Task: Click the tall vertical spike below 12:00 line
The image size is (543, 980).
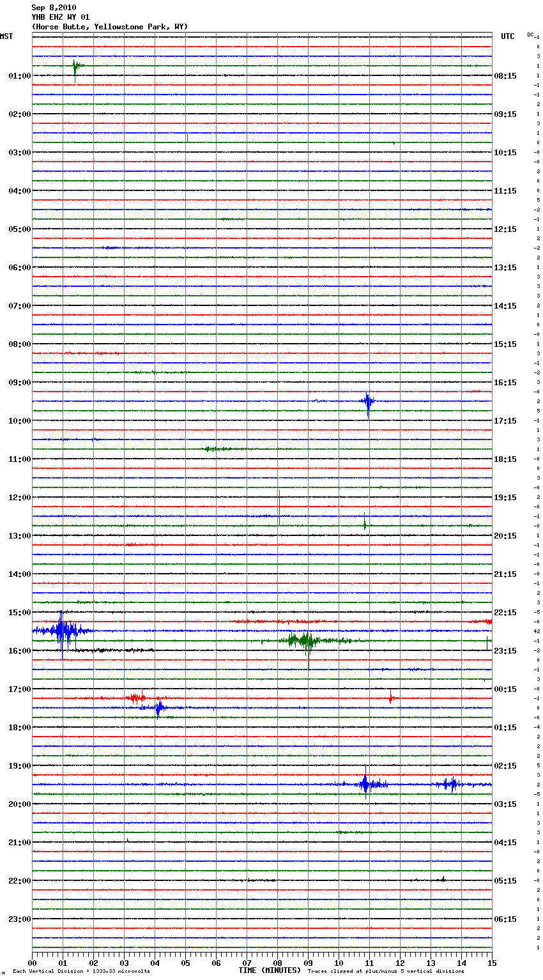Action: (279, 507)
